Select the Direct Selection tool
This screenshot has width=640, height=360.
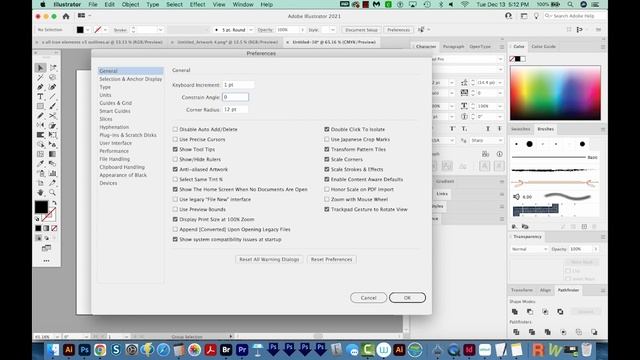click(53, 68)
